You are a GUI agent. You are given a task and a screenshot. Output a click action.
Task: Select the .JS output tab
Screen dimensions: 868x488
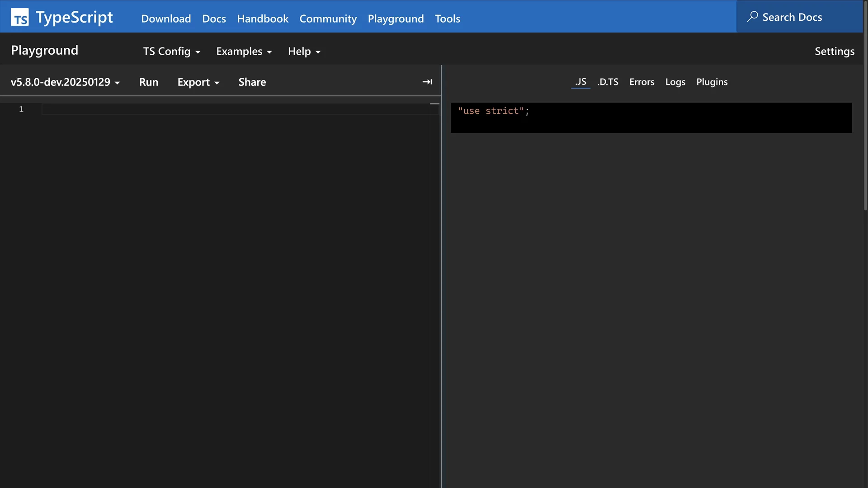click(580, 82)
